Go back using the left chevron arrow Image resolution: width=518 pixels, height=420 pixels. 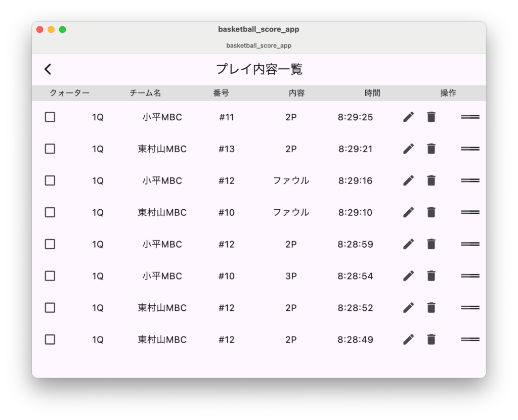(x=48, y=69)
